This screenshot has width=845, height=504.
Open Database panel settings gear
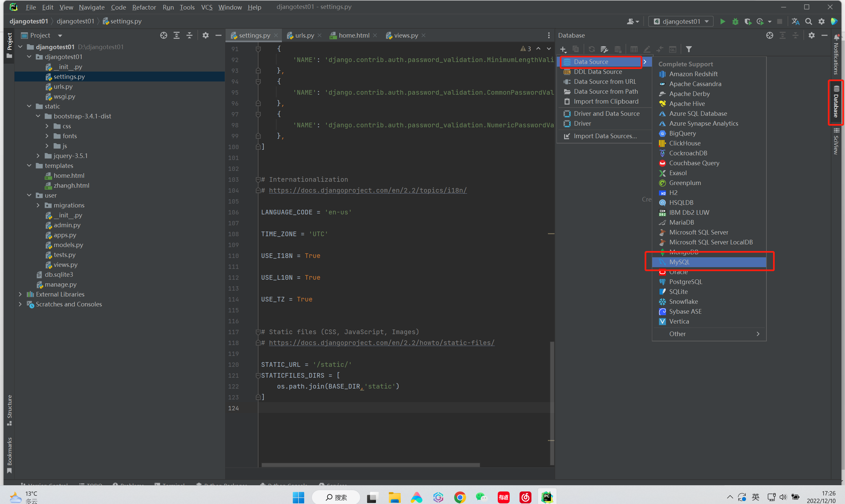coord(812,35)
